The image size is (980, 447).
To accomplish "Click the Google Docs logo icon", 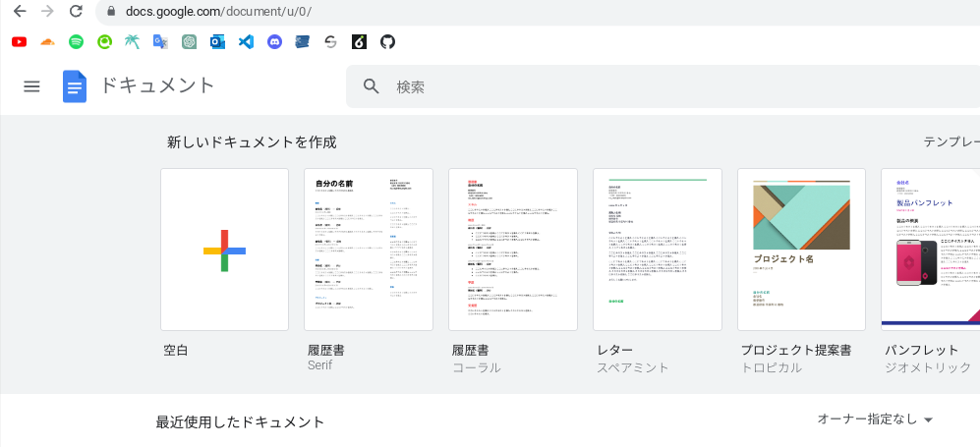I will 75,86.
